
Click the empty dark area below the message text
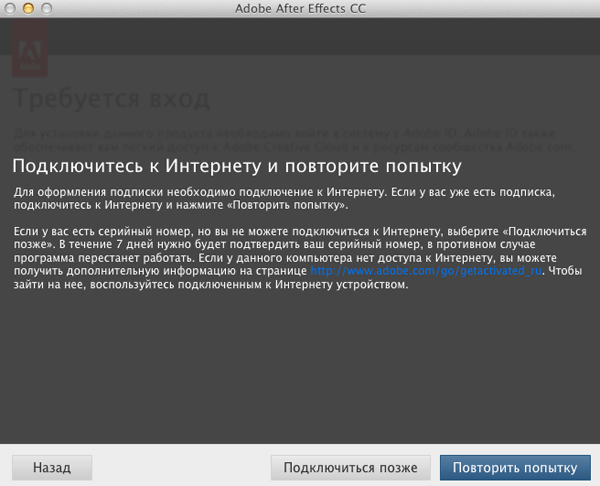(x=300, y=370)
